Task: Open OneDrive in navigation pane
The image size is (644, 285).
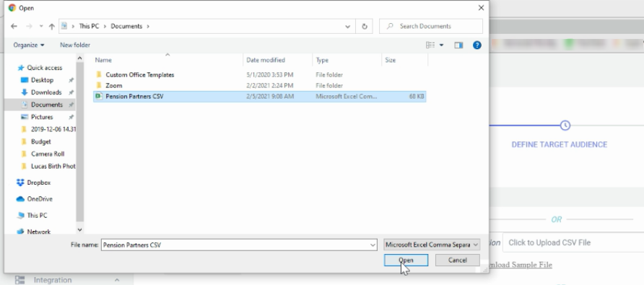Action: 40,198
